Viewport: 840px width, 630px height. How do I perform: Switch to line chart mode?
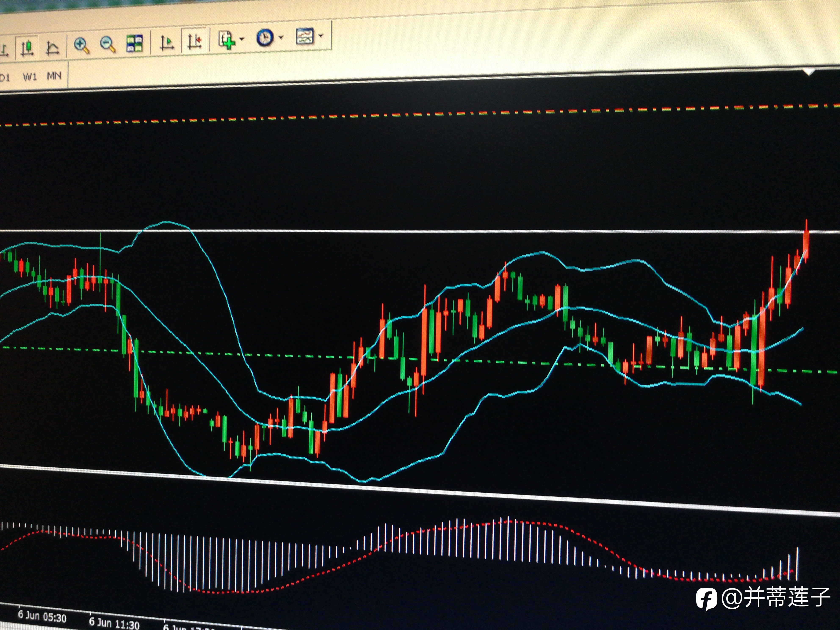52,48
